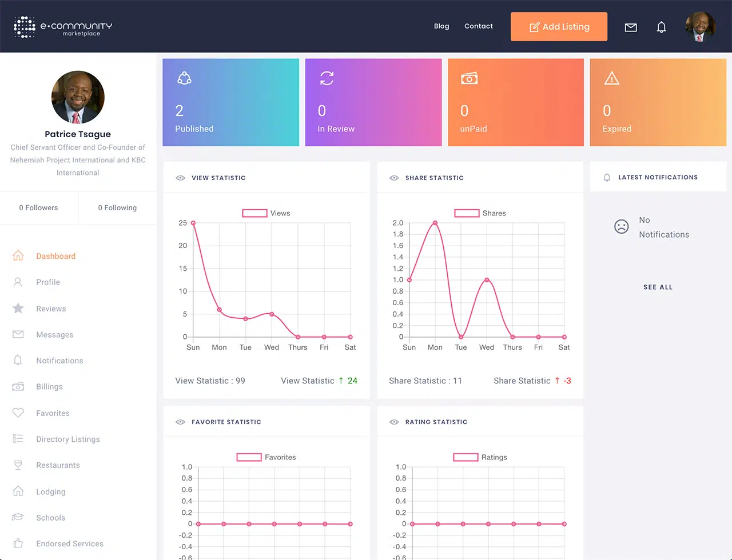The width and height of the screenshot is (732, 560).
Task: Open the Blog link
Action: point(441,26)
